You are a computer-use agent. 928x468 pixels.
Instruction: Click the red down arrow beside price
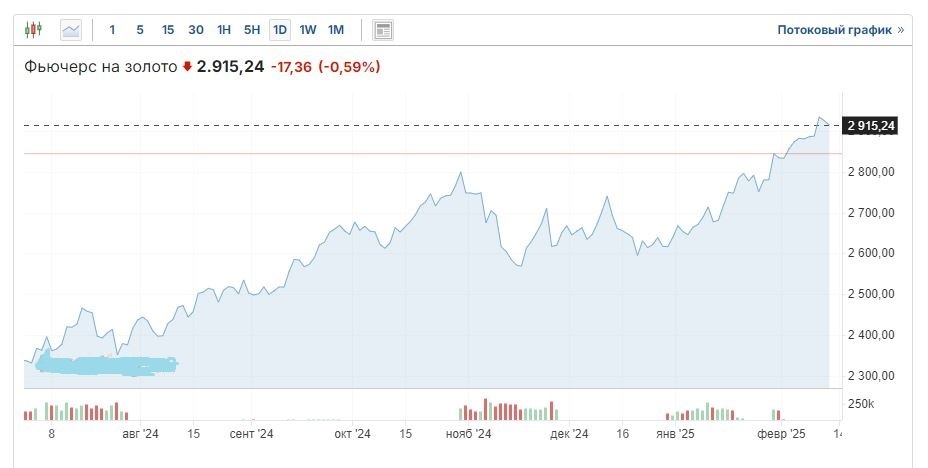pos(186,67)
